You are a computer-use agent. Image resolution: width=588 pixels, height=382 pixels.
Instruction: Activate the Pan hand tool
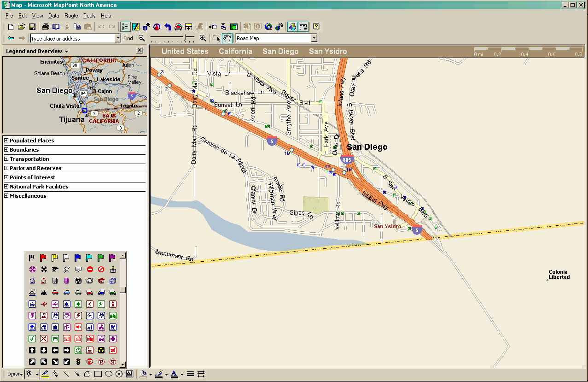tap(227, 38)
